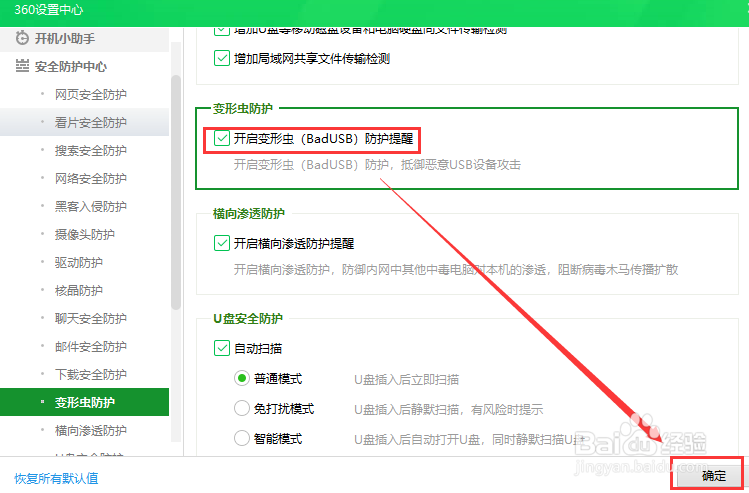Open 安全防护中心 section
The width and height of the screenshot is (749, 493).
click(85, 66)
